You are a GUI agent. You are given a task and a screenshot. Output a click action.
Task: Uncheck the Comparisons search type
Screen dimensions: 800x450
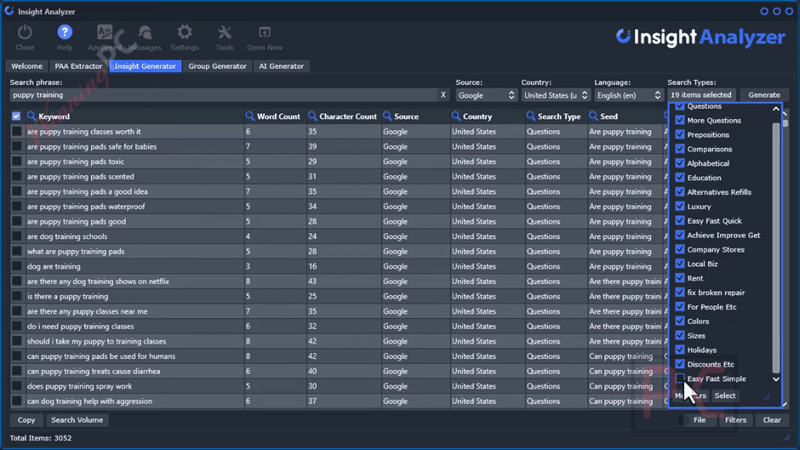tap(680, 149)
